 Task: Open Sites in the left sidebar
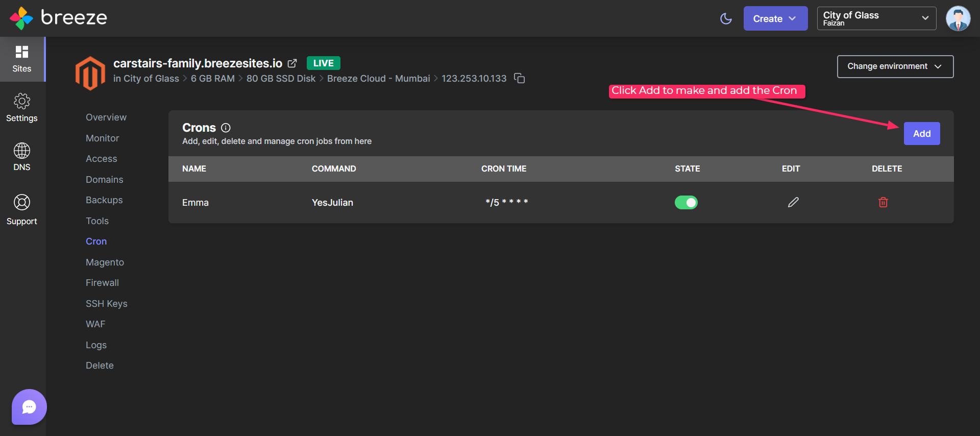pos(22,59)
